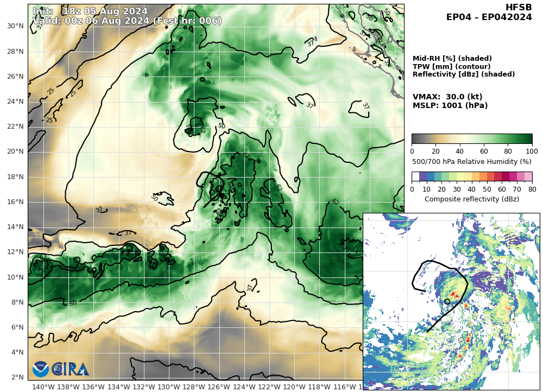Click the 16°N latitude label
Viewport: 543px width, 392px height.
point(15,202)
